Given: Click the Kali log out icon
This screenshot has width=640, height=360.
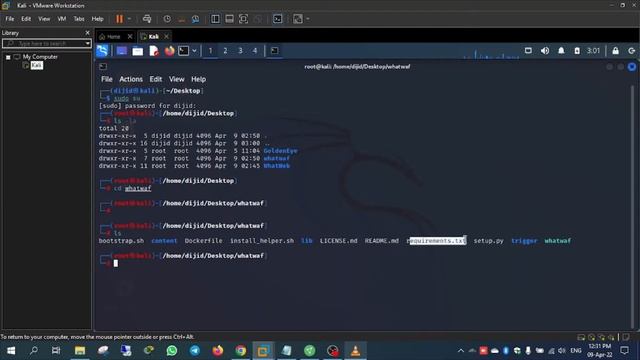Looking at the screenshot, I should tap(632, 51).
